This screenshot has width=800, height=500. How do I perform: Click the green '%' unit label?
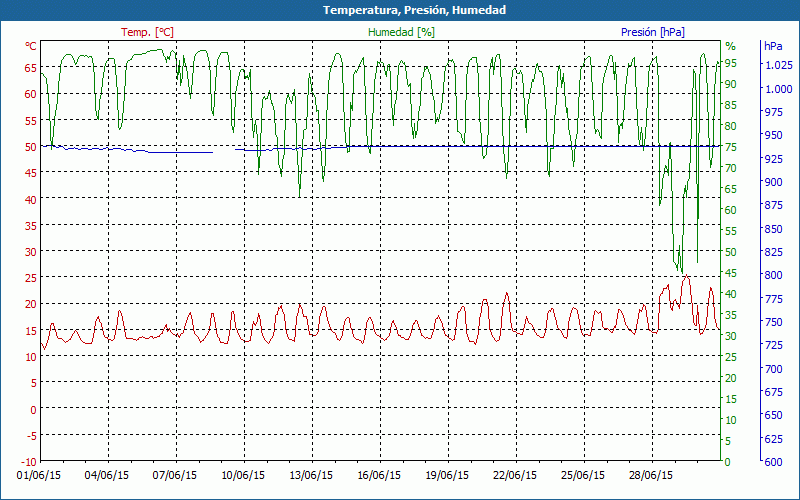click(731, 46)
